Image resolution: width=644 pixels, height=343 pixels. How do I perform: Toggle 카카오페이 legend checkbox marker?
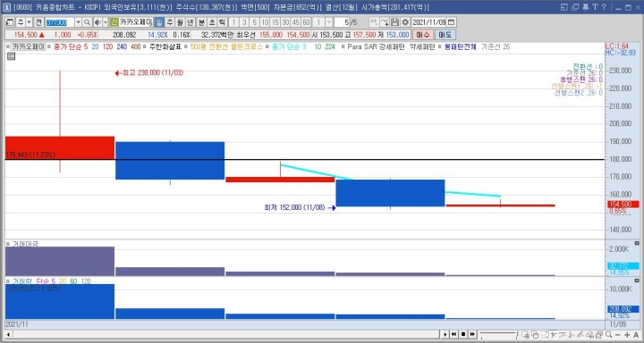pyautogui.click(x=8, y=46)
